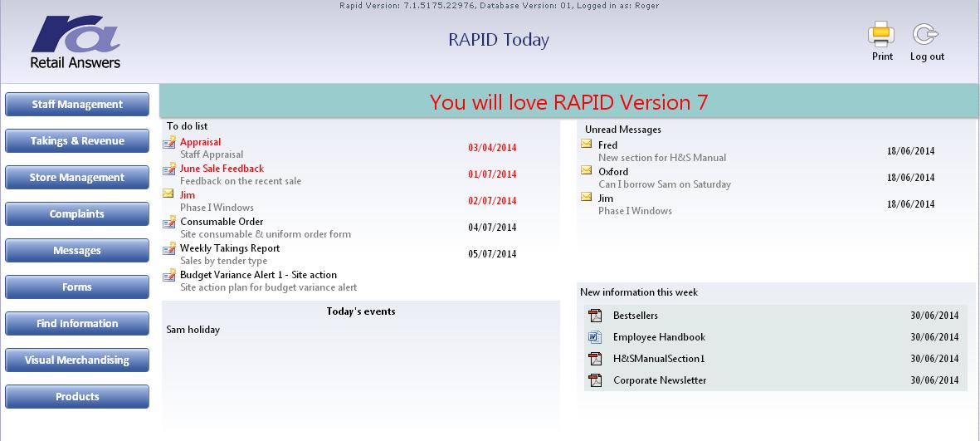Open the Retail Answers logo
Image resolution: width=980 pixels, height=441 pixels.
[x=75, y=42]
